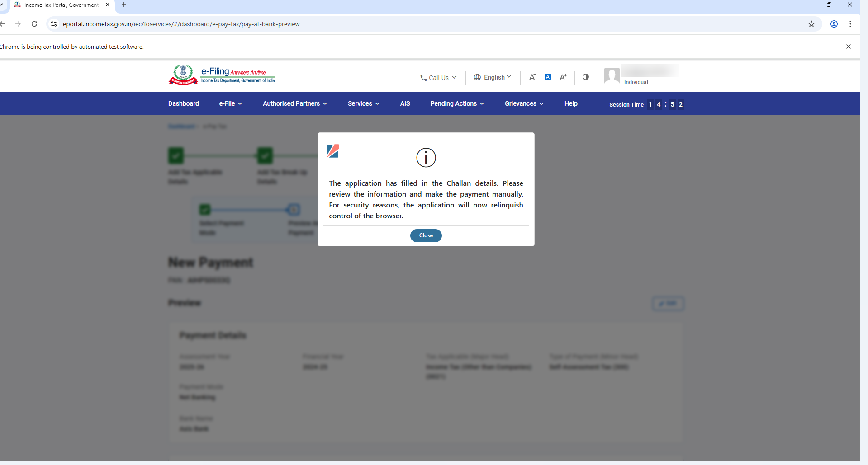
Task: Open the AIS menu item
Action: click(x=405, y=103)
